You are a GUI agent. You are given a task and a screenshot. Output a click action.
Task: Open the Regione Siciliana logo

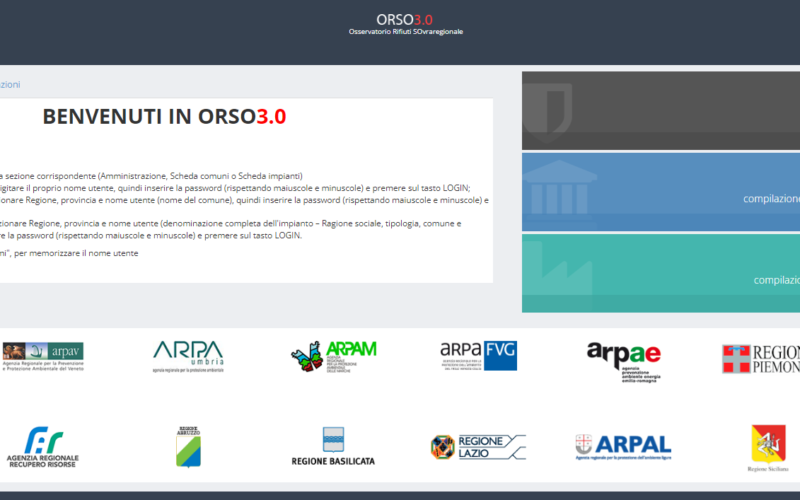[x=768, y=448]
